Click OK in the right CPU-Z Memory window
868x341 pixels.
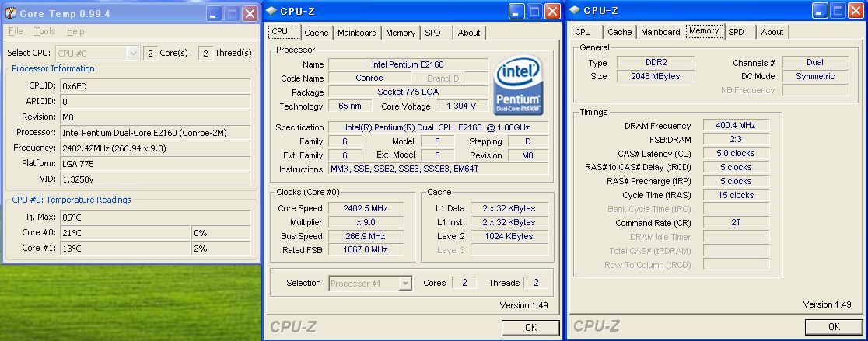(x=834, y=327)
